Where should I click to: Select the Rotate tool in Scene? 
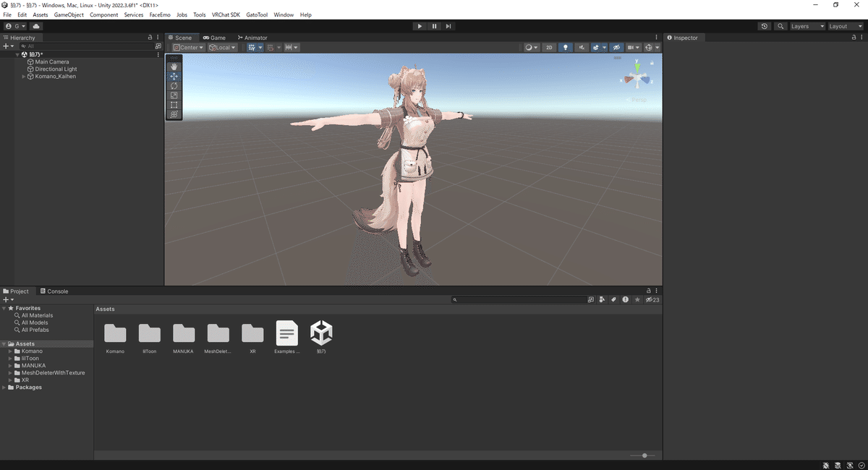(174, 85)
